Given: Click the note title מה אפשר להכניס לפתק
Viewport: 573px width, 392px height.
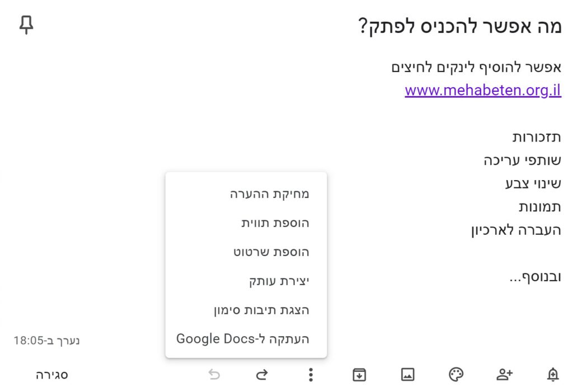Looking at the screenshot, I should click(x=459, y=26).
